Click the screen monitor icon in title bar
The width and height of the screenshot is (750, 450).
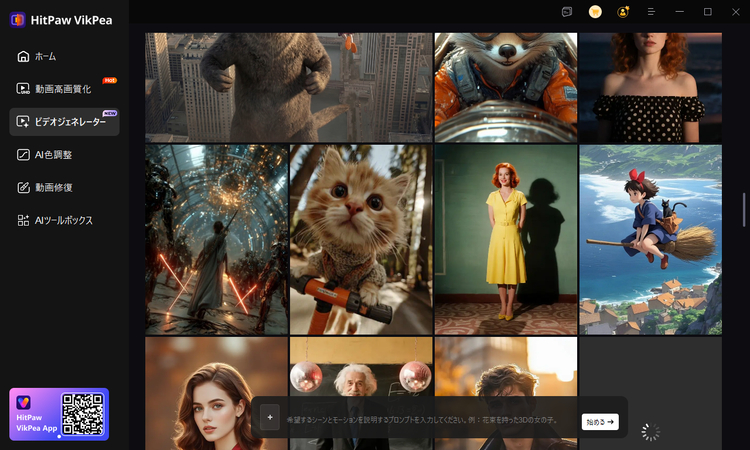[x=567, y=12]
